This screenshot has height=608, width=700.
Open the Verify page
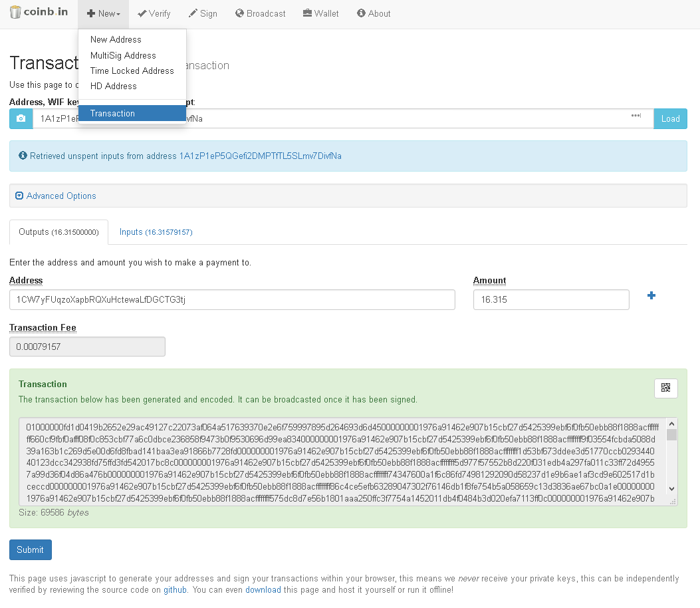point(154,14)
